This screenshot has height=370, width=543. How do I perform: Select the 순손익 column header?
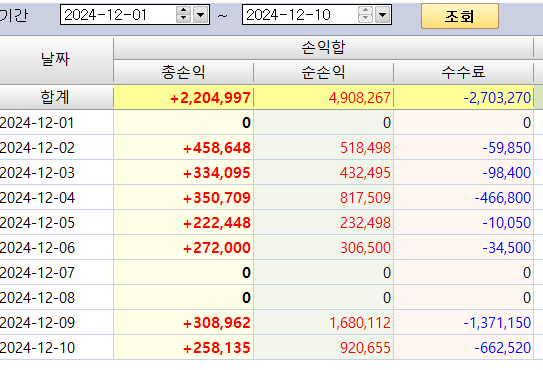pos(323,72)
